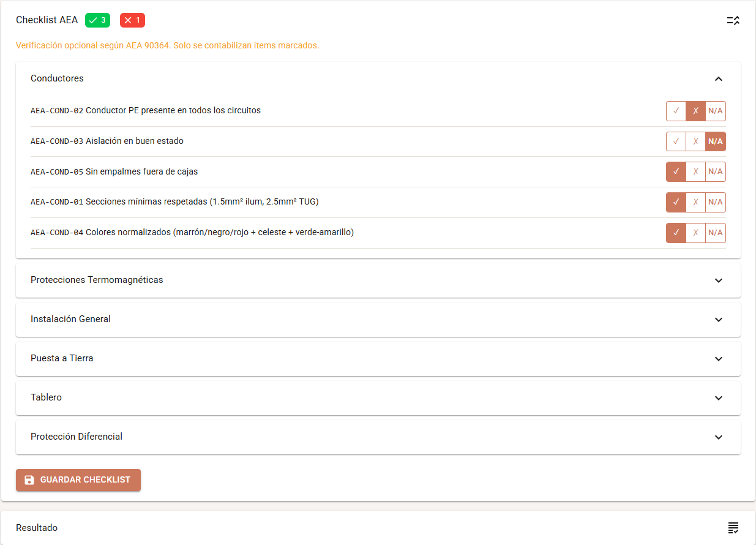Set AEA-COND-05 to N/A
Image resolution: width=756 pixels, height=545 pixels.
click(716, 171)
